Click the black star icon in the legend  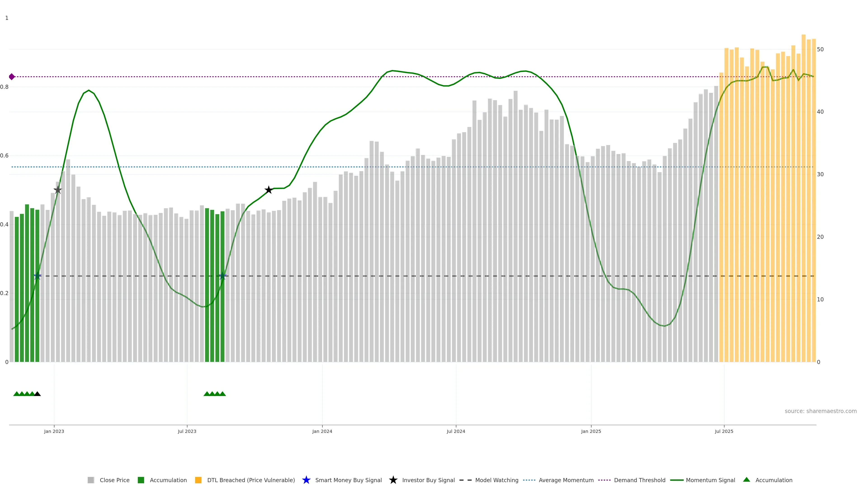click(393, 480)
